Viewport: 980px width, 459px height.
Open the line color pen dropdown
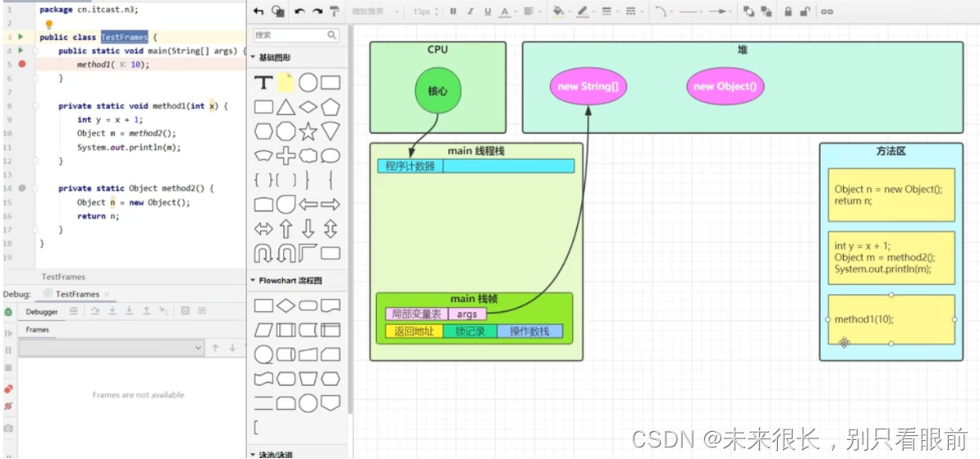coord(586,11)
